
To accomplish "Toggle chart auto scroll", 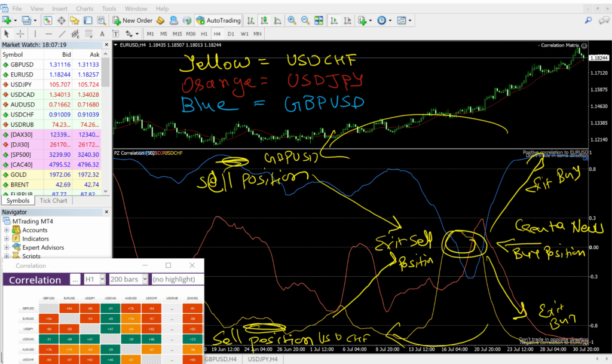I will (x=335, y=20).
